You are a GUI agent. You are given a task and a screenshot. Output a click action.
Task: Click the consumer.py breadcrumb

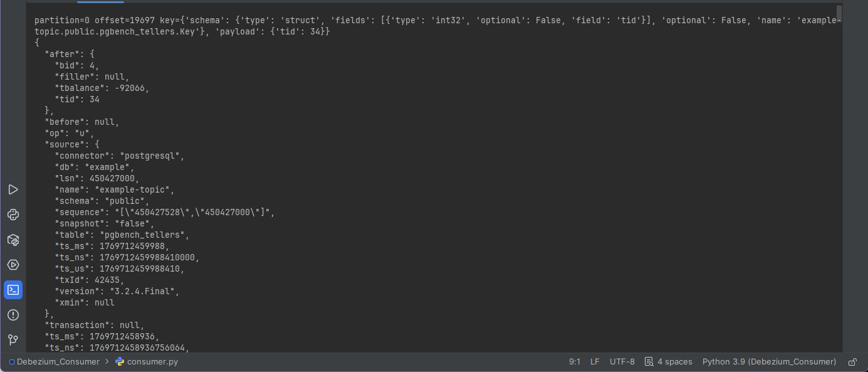click(152, 362)
